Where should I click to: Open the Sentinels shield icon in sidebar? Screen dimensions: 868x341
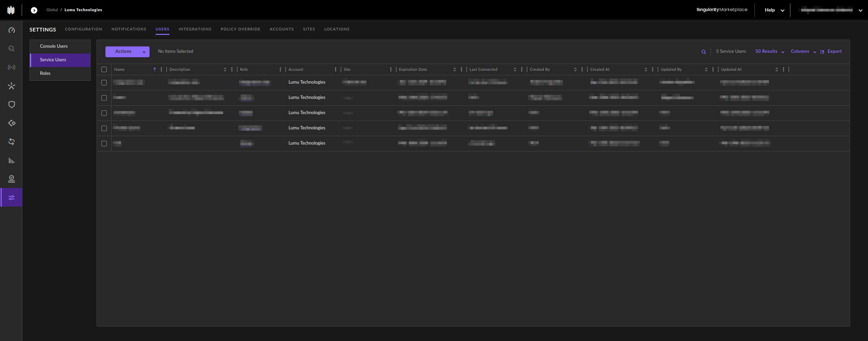[x=12, y=105]
